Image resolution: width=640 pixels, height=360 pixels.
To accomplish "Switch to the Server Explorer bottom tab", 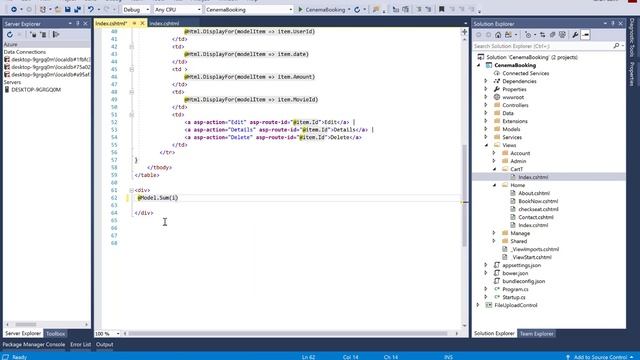I will [23, 333].
